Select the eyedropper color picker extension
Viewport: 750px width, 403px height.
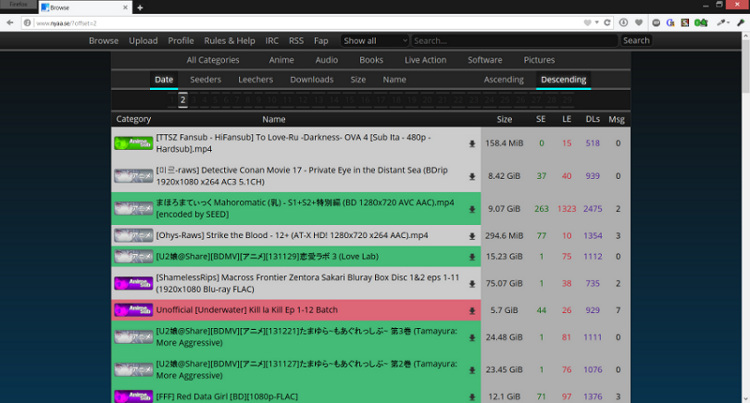[x=721, y=22]
